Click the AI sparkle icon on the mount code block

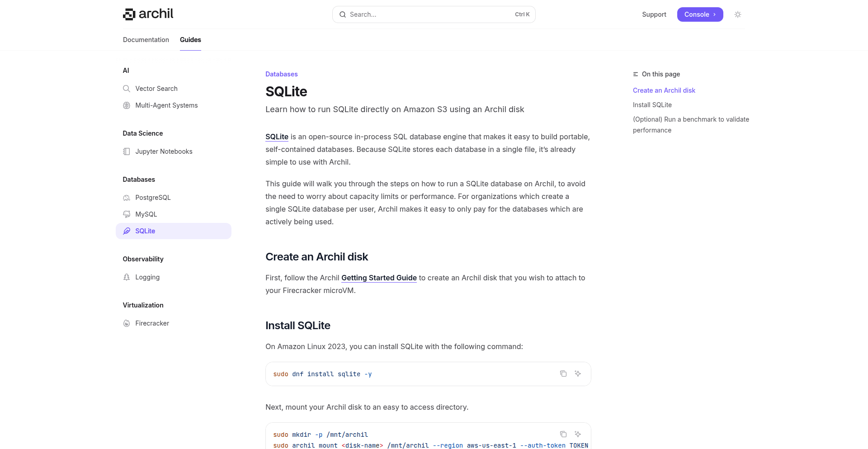(x=578, y=434)
